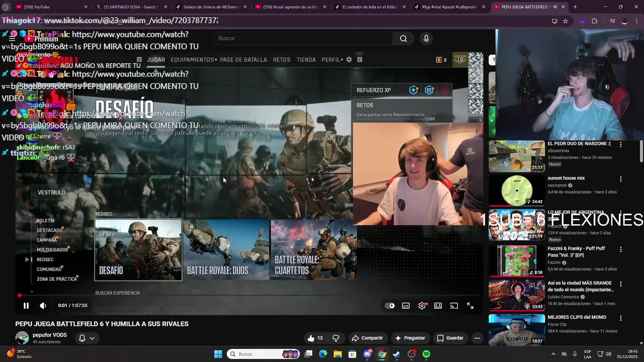Open options for EL PEOR DUO DE WARZONE
The width and height of the screenshot is (644, 362).
pyautogui.click(x=620, y=144)
